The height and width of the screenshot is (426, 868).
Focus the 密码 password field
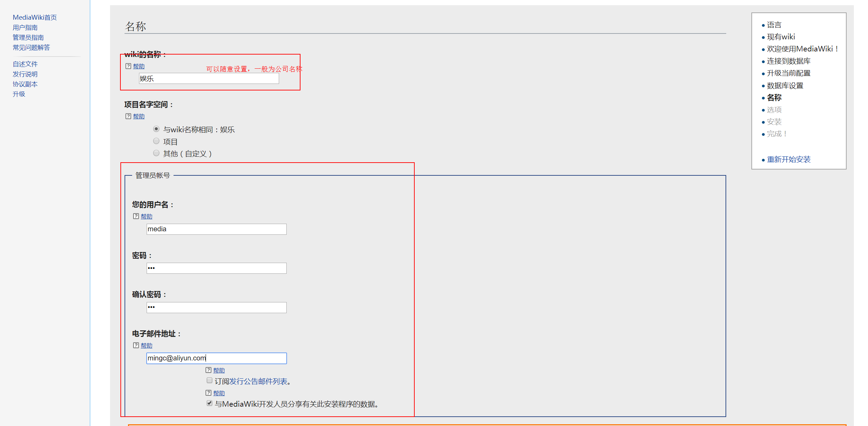pyautogui.click(x=216, y=268)
